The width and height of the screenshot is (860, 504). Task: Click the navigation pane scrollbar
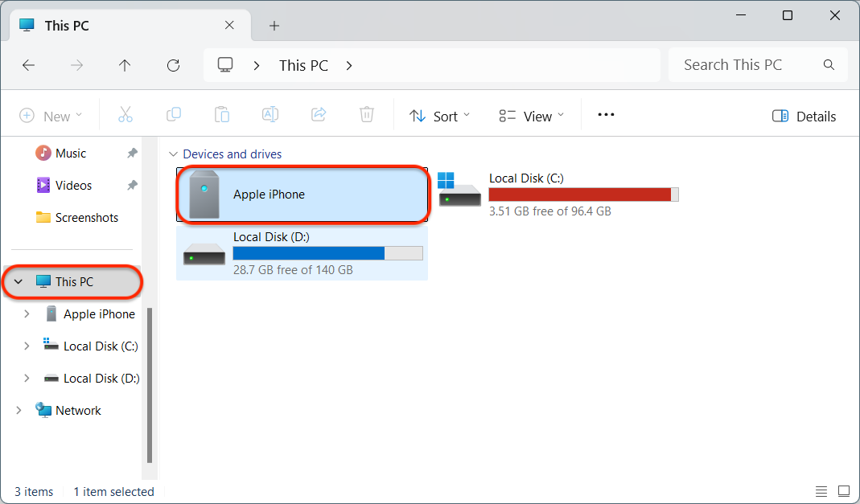click(x=150, y=386)
